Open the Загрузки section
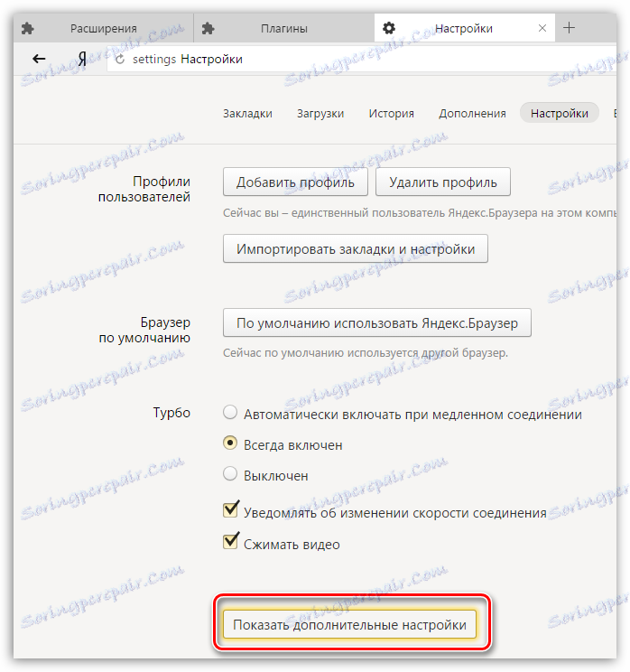The width and height of the screenshot is (630, 672). 320,114
